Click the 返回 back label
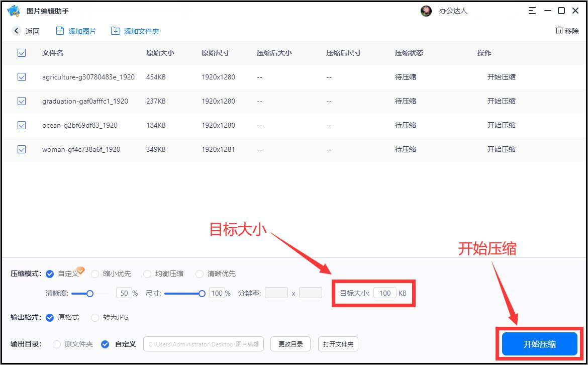This screenshot has height=365, width=588. click(x=33, y=31)
